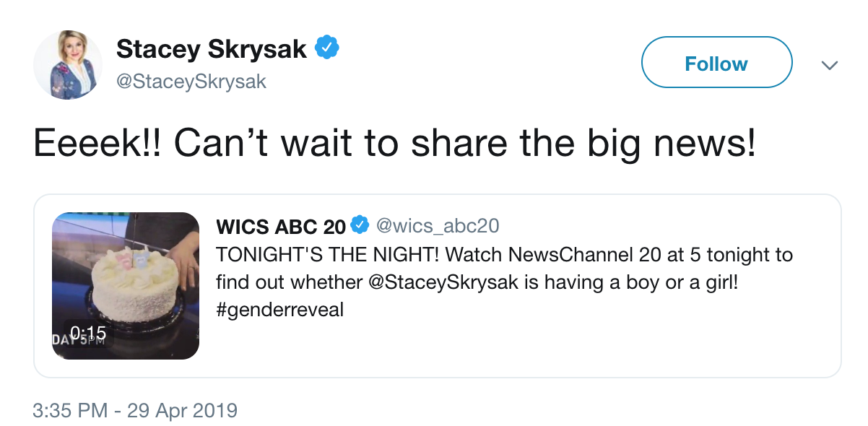Go to the @wics_abc20 handle
This screenshot has width=868, height=426.
(x=437, y=226)
